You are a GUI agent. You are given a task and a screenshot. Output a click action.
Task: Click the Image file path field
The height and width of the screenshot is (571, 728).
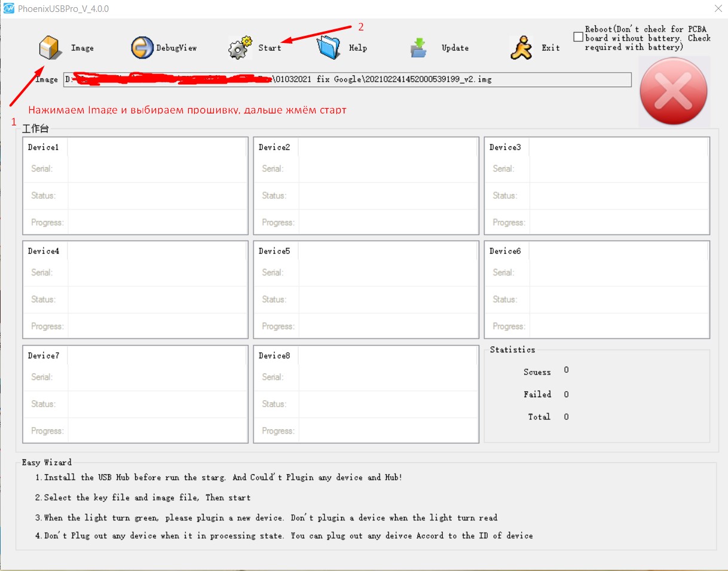[347, 79]
